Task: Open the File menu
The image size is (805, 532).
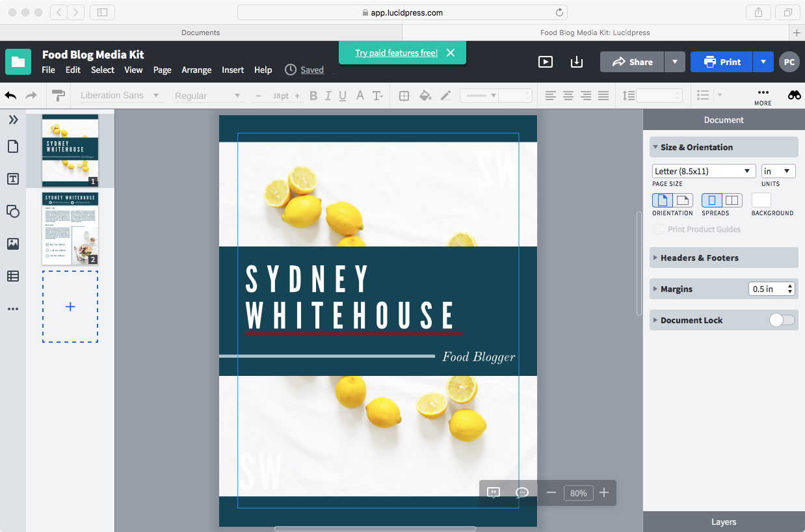Action: 49,70
